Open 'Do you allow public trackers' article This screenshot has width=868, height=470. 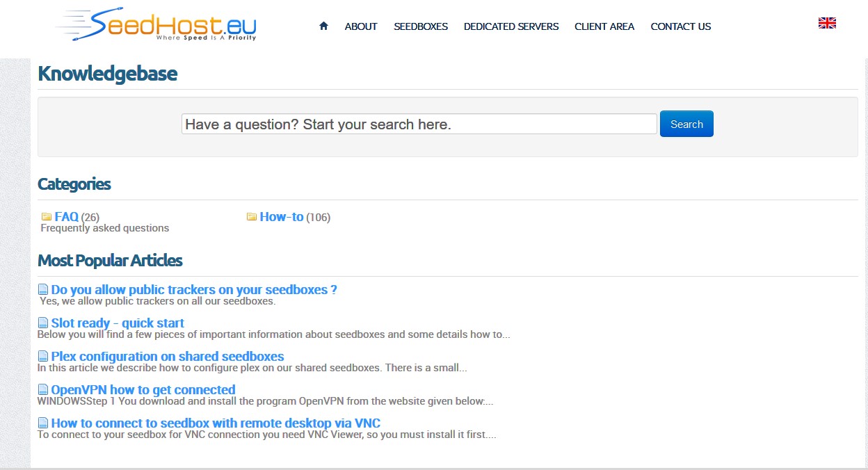click(x=194, y=289)
